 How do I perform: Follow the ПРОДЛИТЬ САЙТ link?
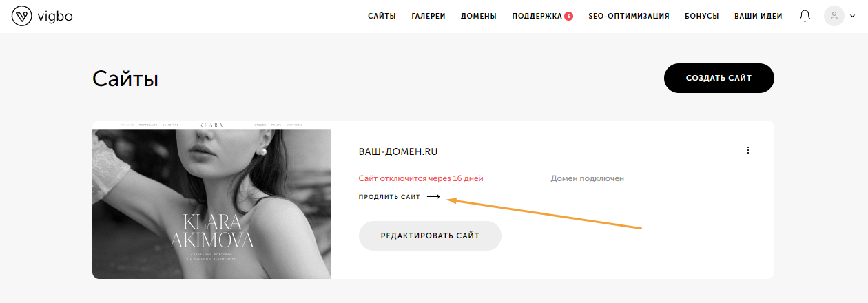(x=389, y=197)
